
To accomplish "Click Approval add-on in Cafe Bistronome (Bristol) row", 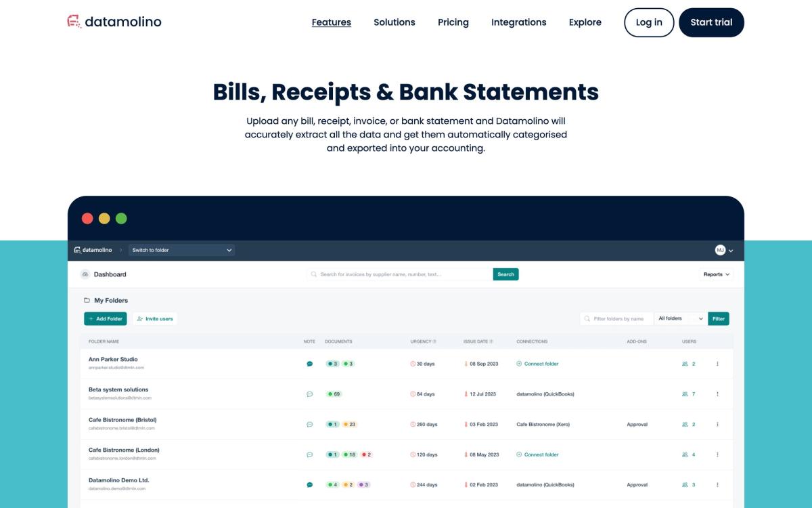I will click(637, 425).
